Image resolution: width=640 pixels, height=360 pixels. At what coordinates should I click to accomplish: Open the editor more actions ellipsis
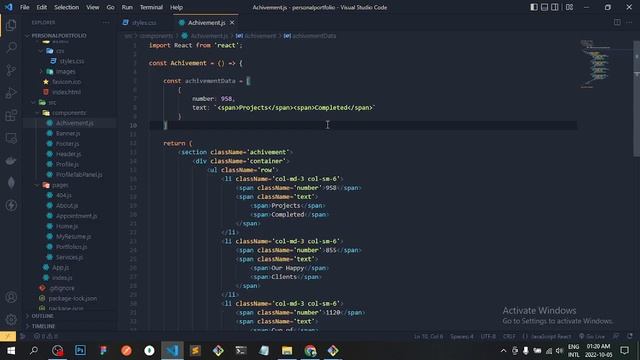click(629, 22)
